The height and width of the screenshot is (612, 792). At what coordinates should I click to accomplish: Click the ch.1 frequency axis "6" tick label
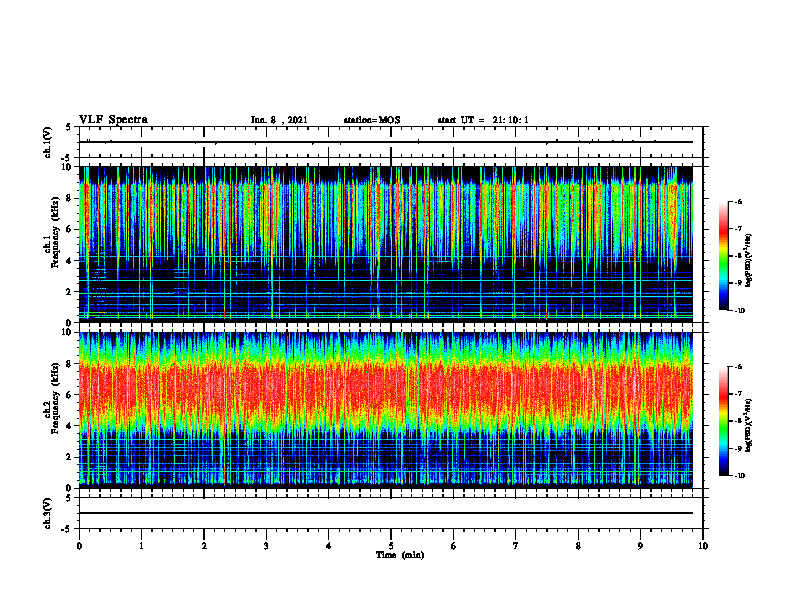(70, 230)
